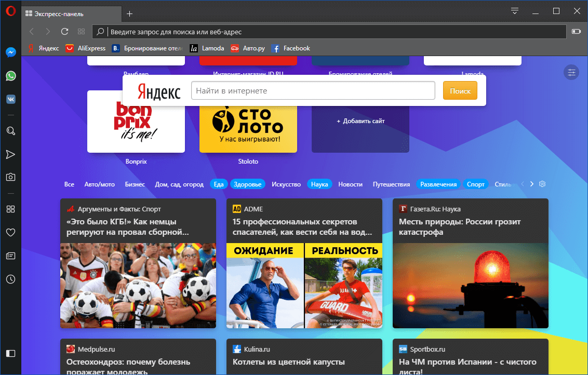Go back with the back arrow
Viewport: 588px width, 375px height.
point(32,32)
